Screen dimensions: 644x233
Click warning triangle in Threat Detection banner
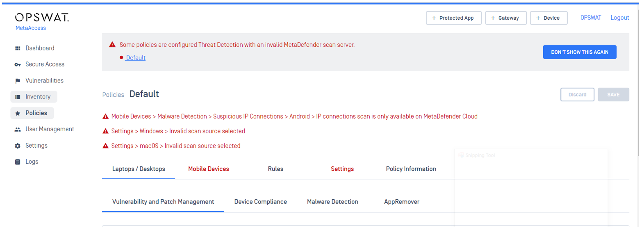tap(112, 45)
